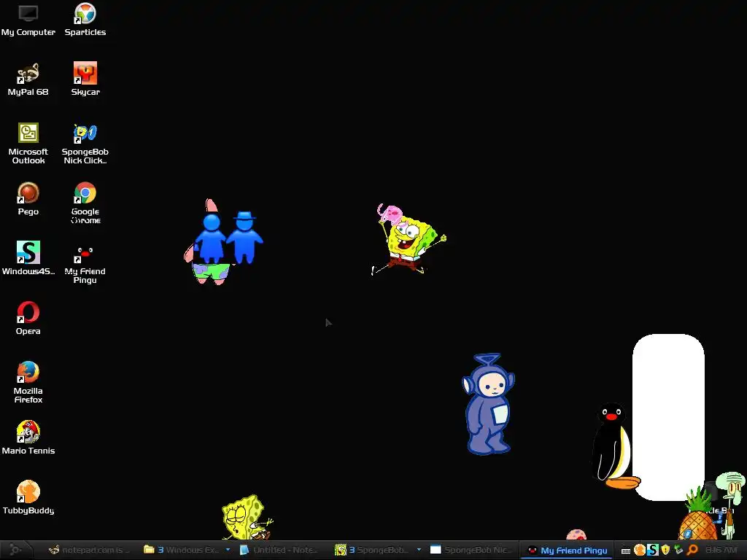
Task: Launch SpongeBob Nick Click shortcut
Action: click(85, 144)
